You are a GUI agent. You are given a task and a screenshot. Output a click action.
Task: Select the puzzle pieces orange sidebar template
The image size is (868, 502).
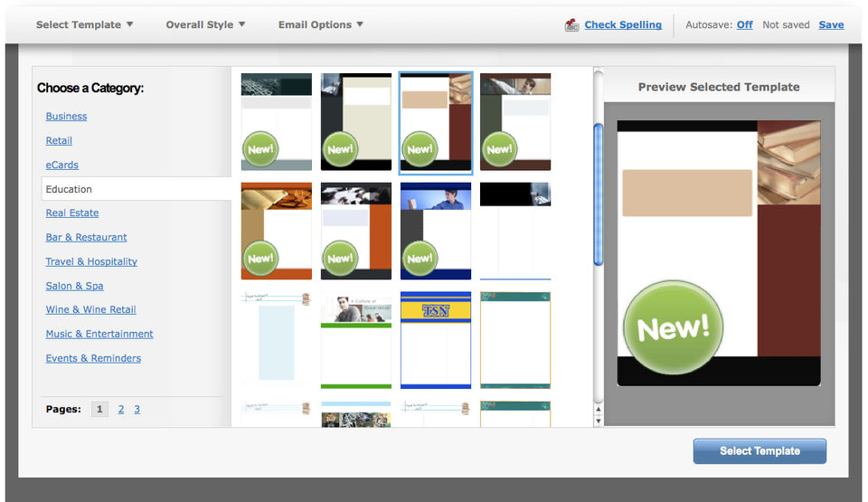[x=356, y=231]
